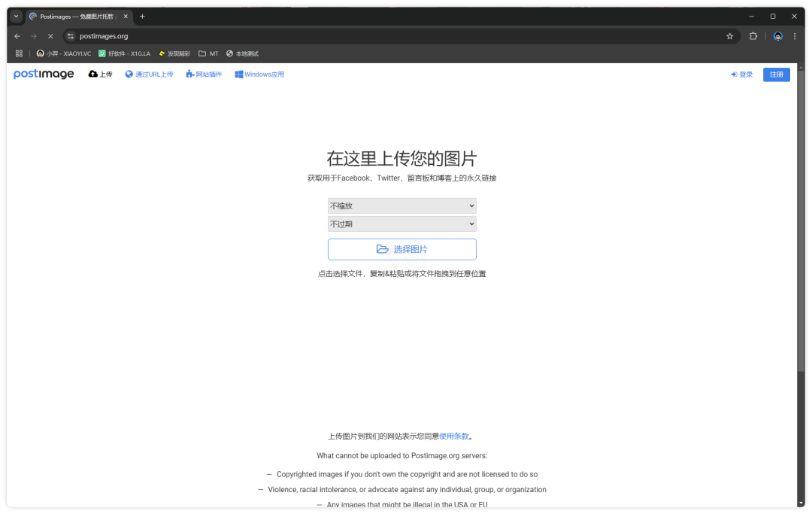Open the browser extensions puzzle icon
The width and height of the screenshot is (812, 514).
tap(753, 36)
